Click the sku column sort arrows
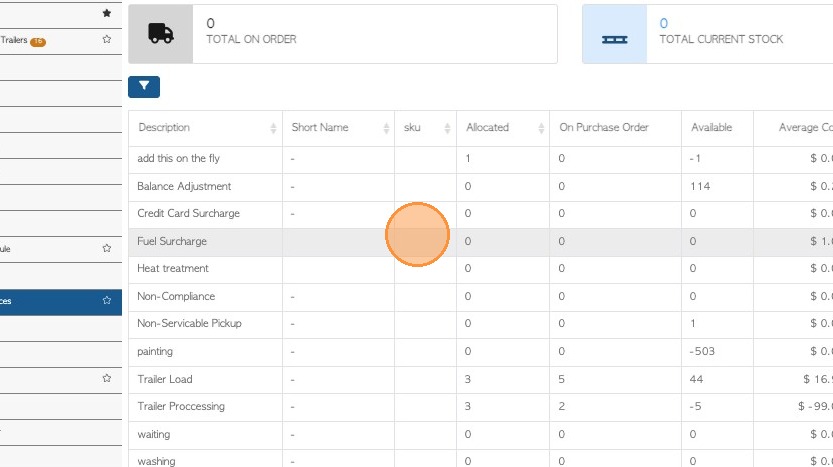 [x=448, y=128]
